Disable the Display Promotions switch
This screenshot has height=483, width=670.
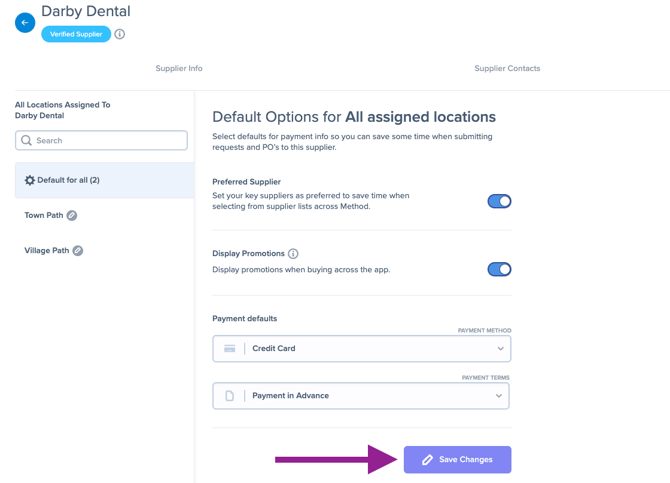499,269
